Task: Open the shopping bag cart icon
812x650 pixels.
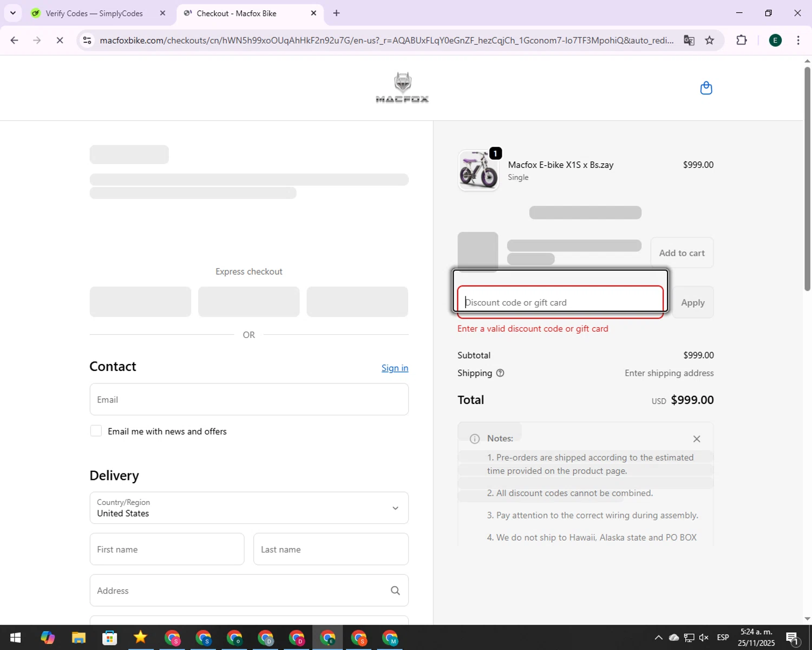Action: click(x=706, y=88)
